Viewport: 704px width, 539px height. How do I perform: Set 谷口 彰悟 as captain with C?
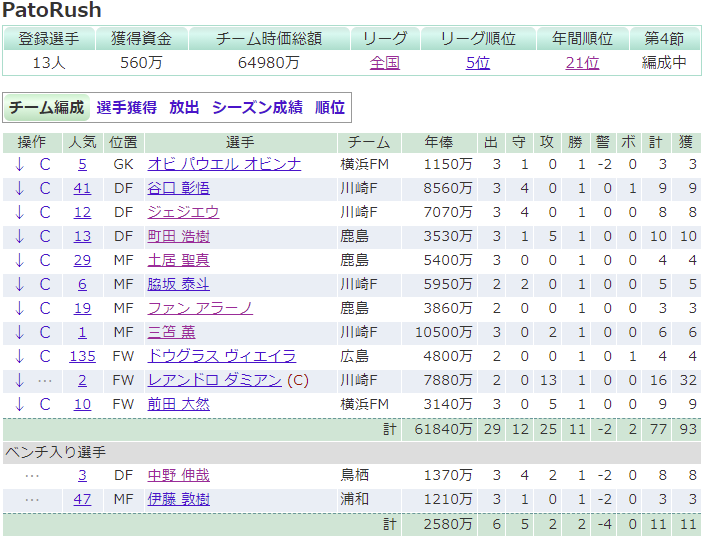(45, 188)
